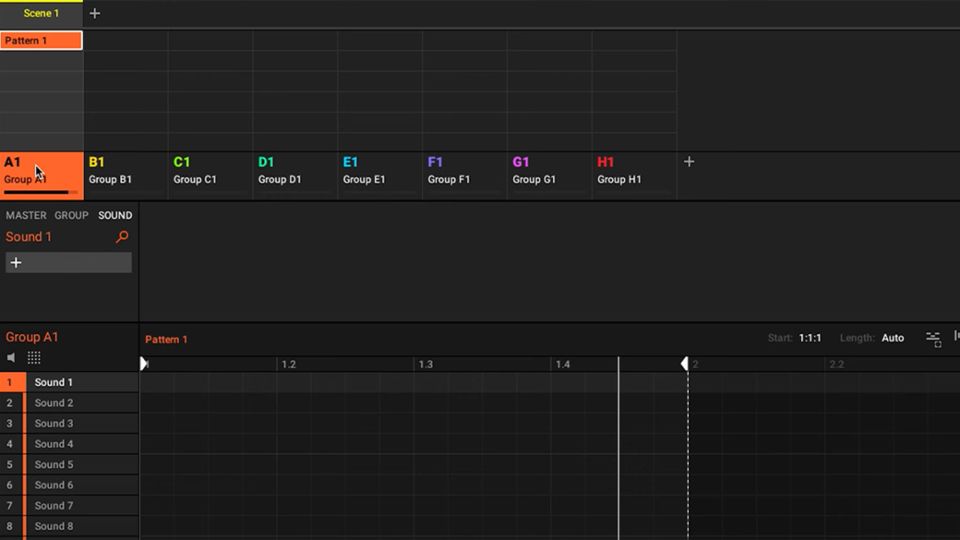Choose Group H1 in the group list
Screen dimensions: 960x540
(x=634, y=171)
